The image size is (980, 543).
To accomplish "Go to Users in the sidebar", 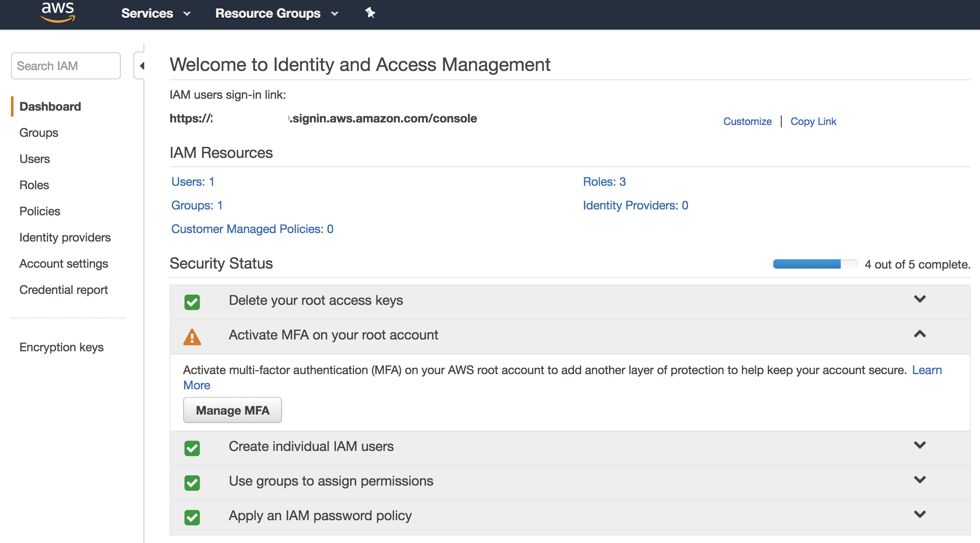I will tap(35, 159).
